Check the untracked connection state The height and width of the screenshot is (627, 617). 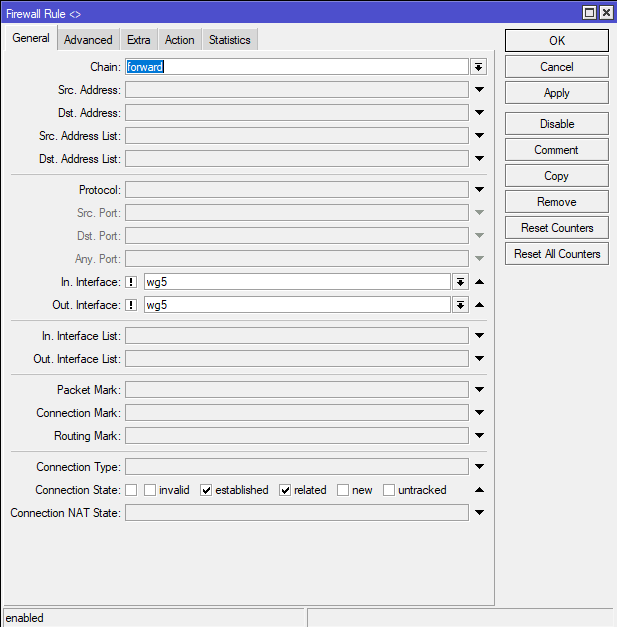coord(389,490)
